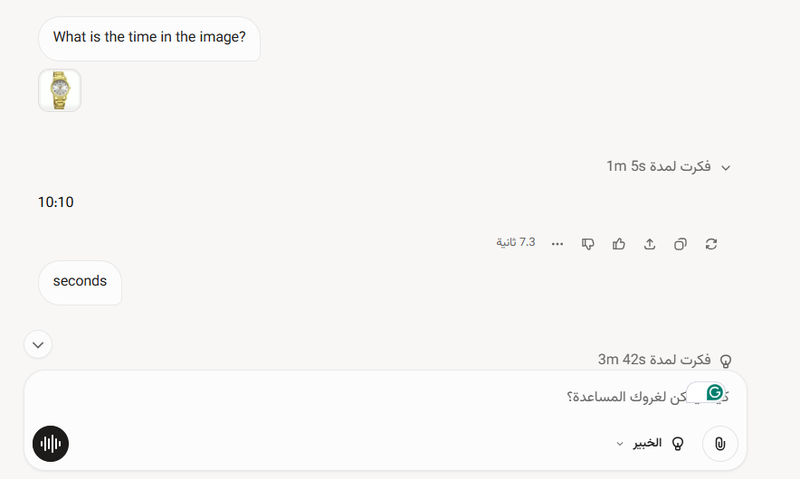The width and height of the screenshot is (800, 479).
Task: Open the gold watch image thumbnail
Action: click(x=60, y=90)
